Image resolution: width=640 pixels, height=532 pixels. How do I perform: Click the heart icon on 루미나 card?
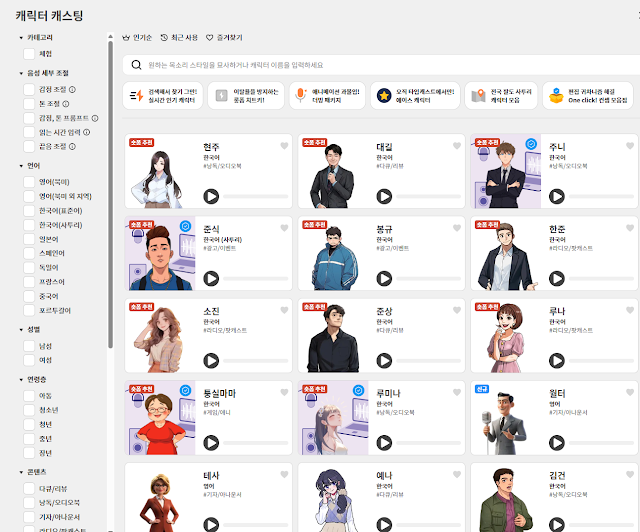pos(457,392)
